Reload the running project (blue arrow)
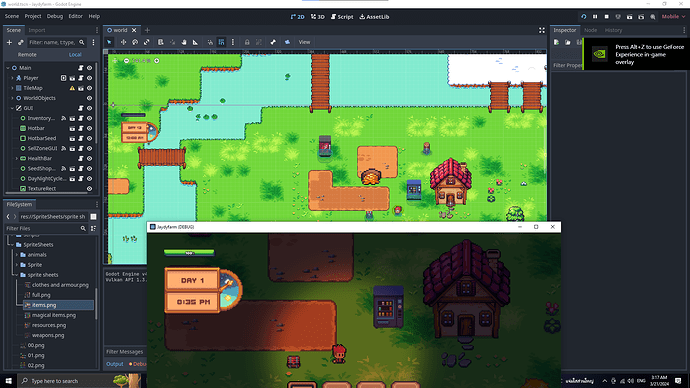This screenshot has width=690, height=388. pos(584,17)
